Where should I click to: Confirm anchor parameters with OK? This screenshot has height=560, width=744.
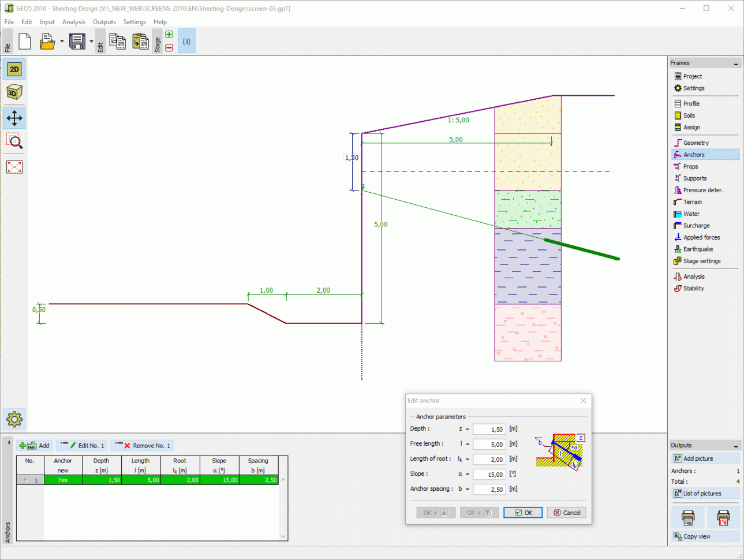tap(522, 512)
